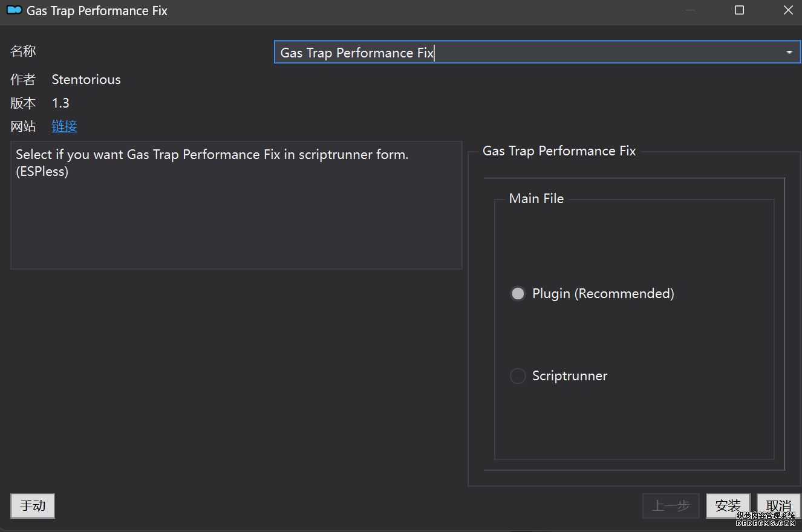Close the Gas Trap Performance Fix window
This screenshot has width=802, height=532.
pyautogui.click(x=787, y=11)
